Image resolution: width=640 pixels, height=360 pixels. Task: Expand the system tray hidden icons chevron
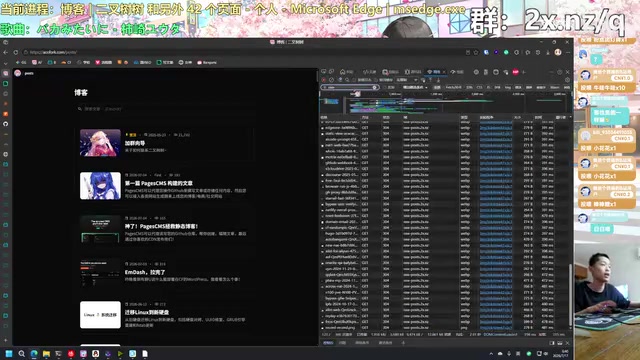491,353
